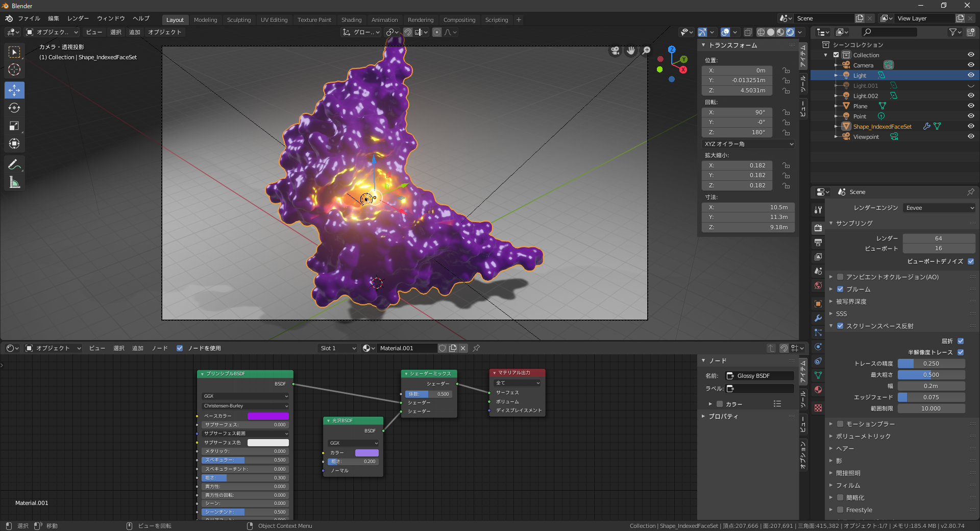Select the Rotate tool in left toolbar
Screen dimensions: 980x531
pyautogui.click(x=14, y=108)
